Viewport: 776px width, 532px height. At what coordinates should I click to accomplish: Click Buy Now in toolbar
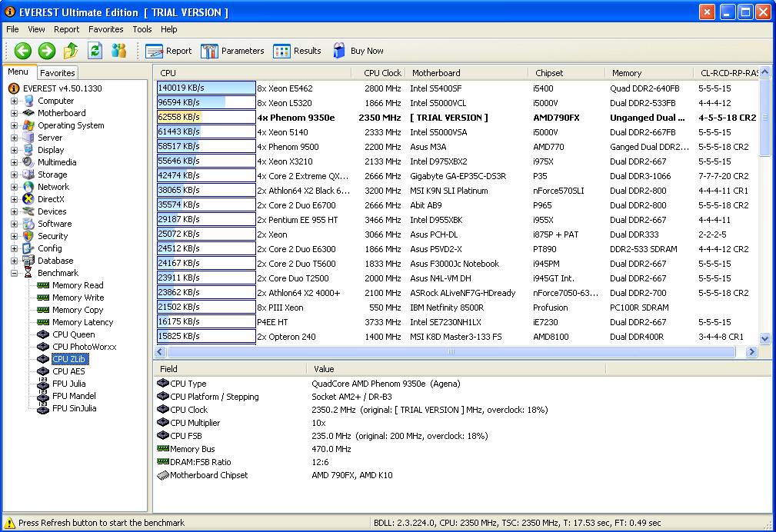pyautogui.click(x=358, y=51)
